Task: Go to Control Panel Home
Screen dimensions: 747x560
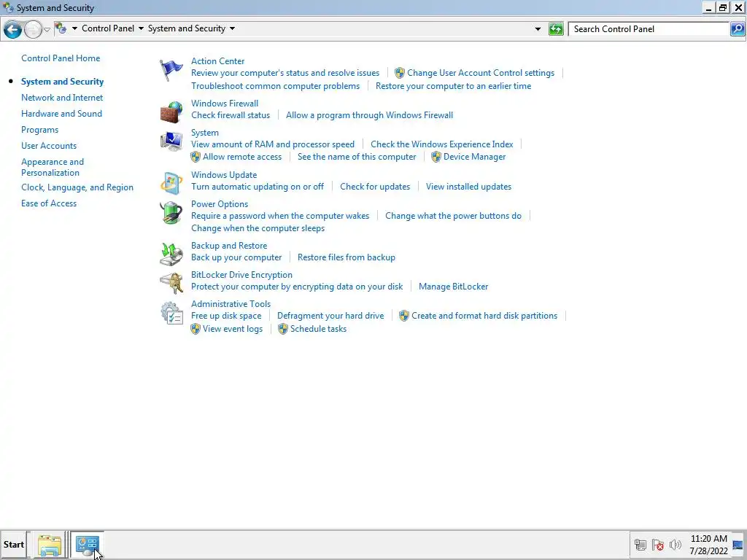Action: (x=61, y=58)
